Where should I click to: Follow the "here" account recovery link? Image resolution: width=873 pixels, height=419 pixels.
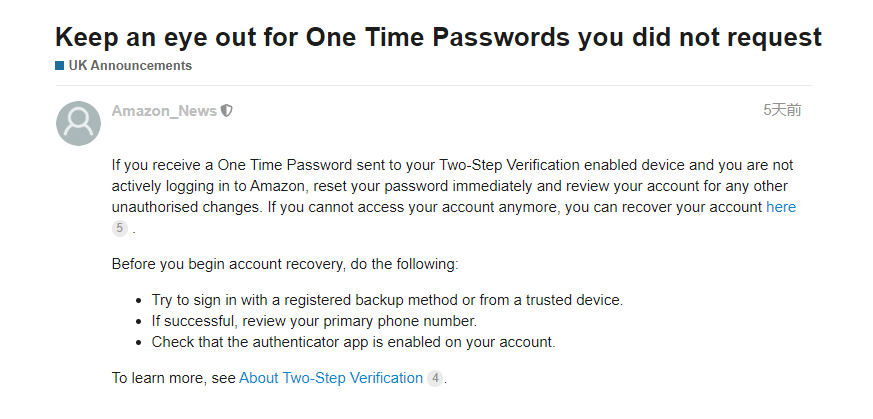click(x=781, y=207)
